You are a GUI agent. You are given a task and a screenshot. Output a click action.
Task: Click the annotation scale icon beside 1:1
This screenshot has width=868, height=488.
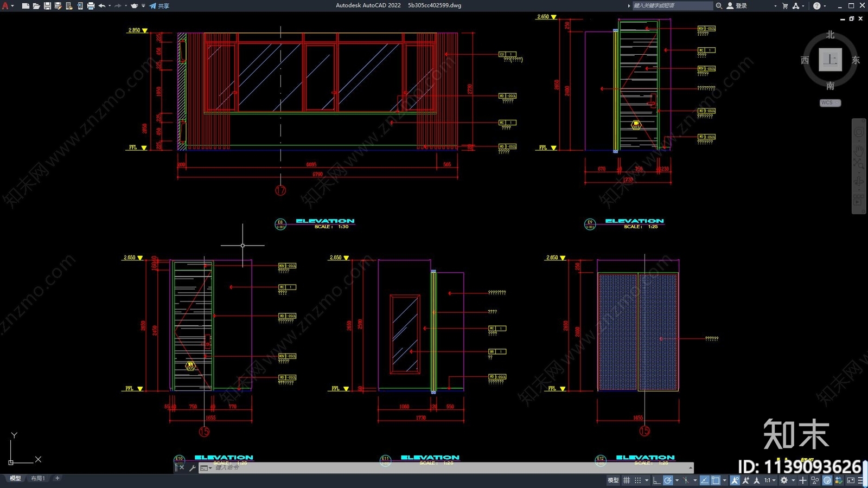tap(757, 480)
